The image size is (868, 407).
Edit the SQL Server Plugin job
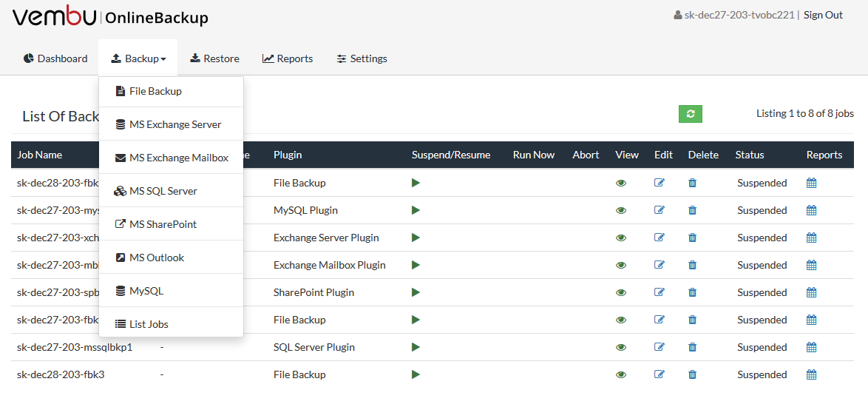pyautogui.click(x=659, y=347)
